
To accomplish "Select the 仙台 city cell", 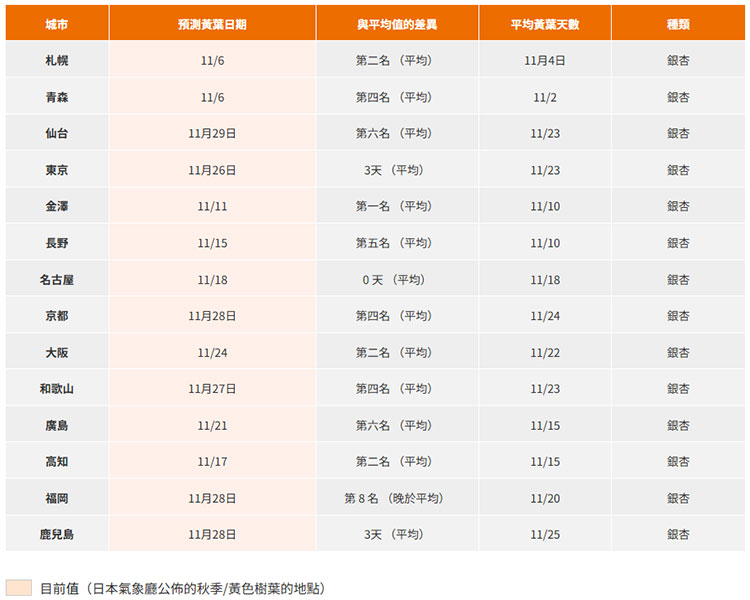I will click(x=57, y=133).
